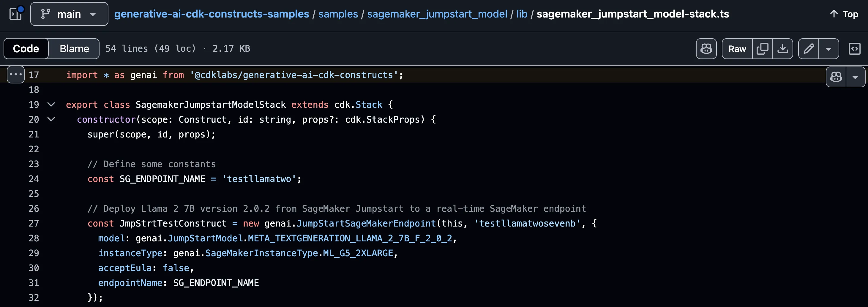868x307 pixels.
Task: Open the Raw file view
Action: click(737, 49)
